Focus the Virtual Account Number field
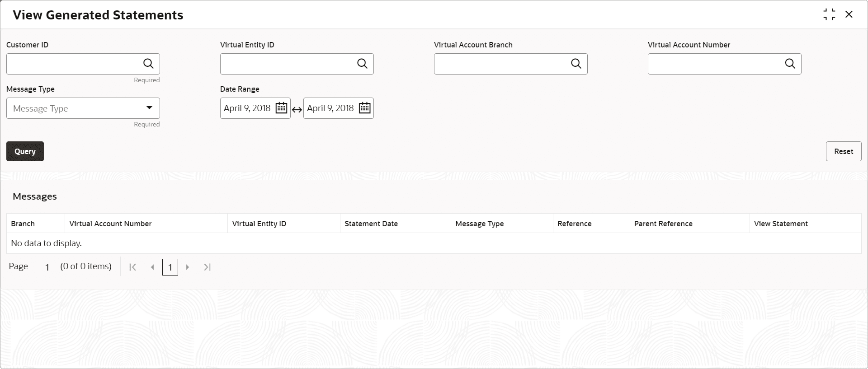 pyautogui.click(x=715, y=64)
